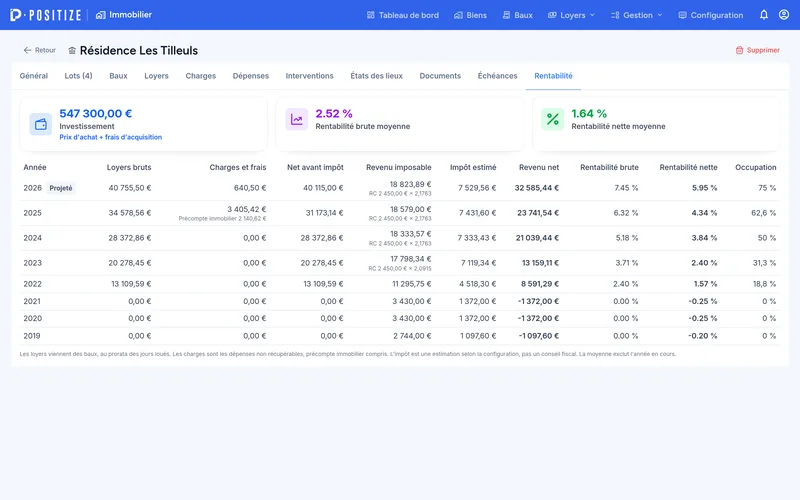Click the Charges et frais column header
This screenshot has height=500, width=800.
pos(238,167)
